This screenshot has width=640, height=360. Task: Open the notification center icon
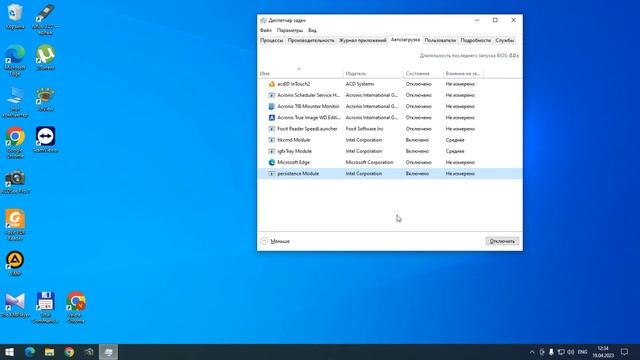click(x=624, y=352)
